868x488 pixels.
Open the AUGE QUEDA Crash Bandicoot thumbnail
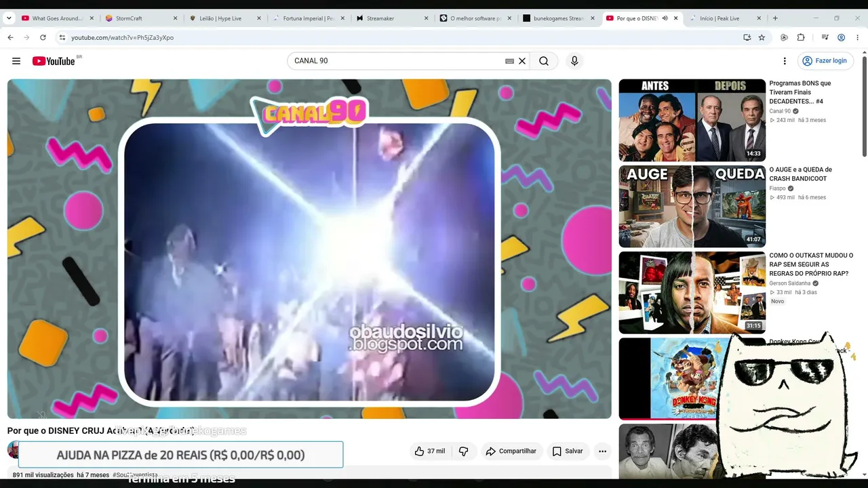tap(692, 207)
